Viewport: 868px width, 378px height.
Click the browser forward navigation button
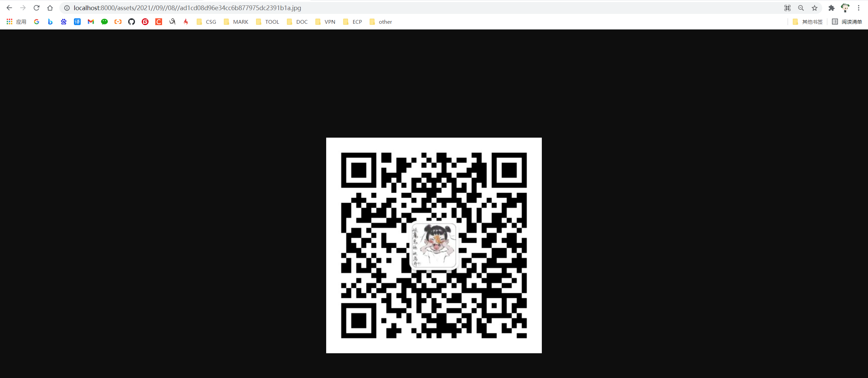click(x=23, y=8)
